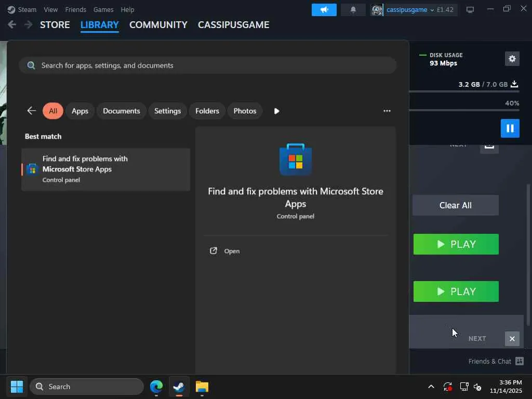This screenshot has width=532, height=399.
Task: Select the Find and fix problems best-match result
Action: point(105,169)
